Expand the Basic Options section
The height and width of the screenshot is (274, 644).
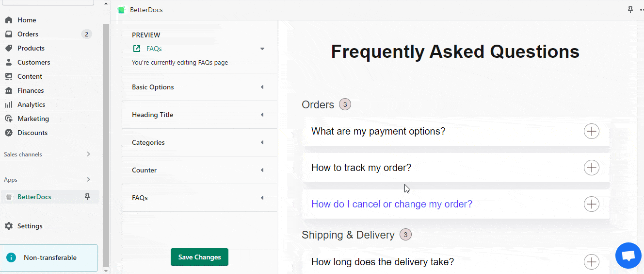click(x=199, y=87)
